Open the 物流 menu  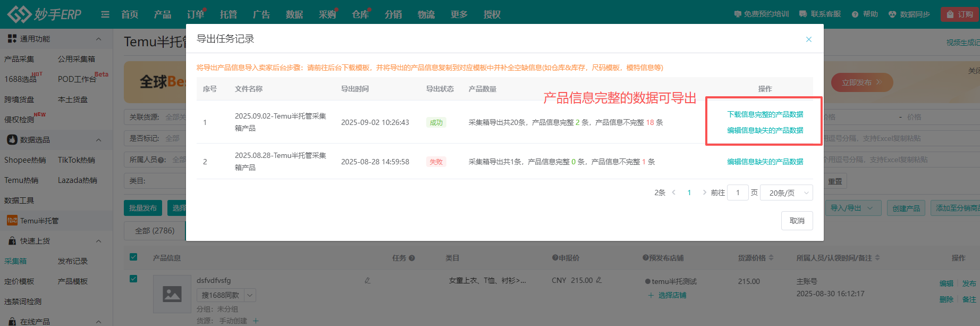[426, 14]
